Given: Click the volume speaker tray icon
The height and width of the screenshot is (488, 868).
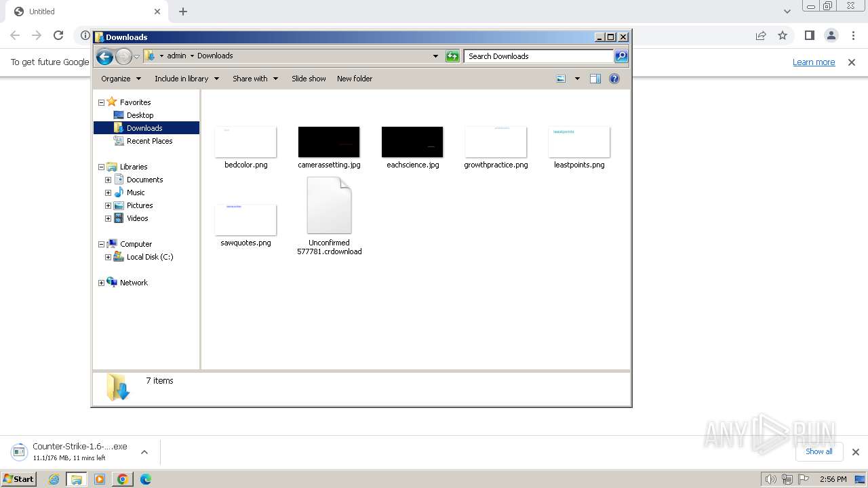Looking at the screenshot, I should [x=770, y=479].
